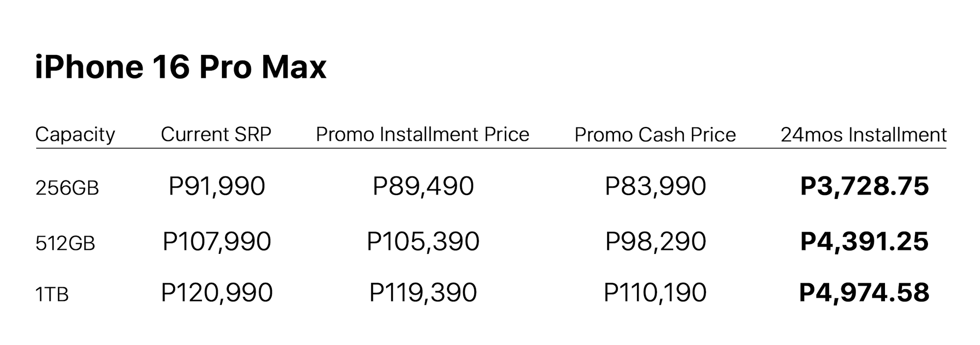Select the P89,490 promo installment price
This screenshot has width=980, height=345.
point(423,186)
